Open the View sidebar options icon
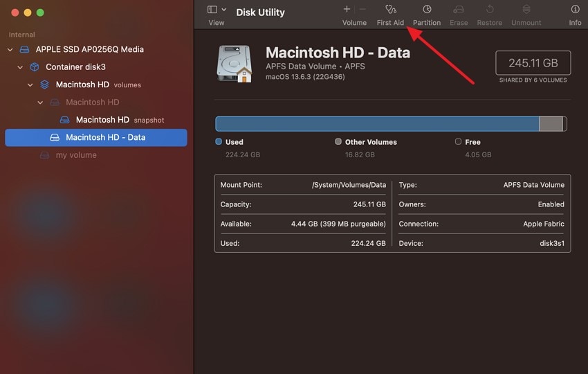The height and width of the screenshot is (374, 588). (x=212, y=10)
